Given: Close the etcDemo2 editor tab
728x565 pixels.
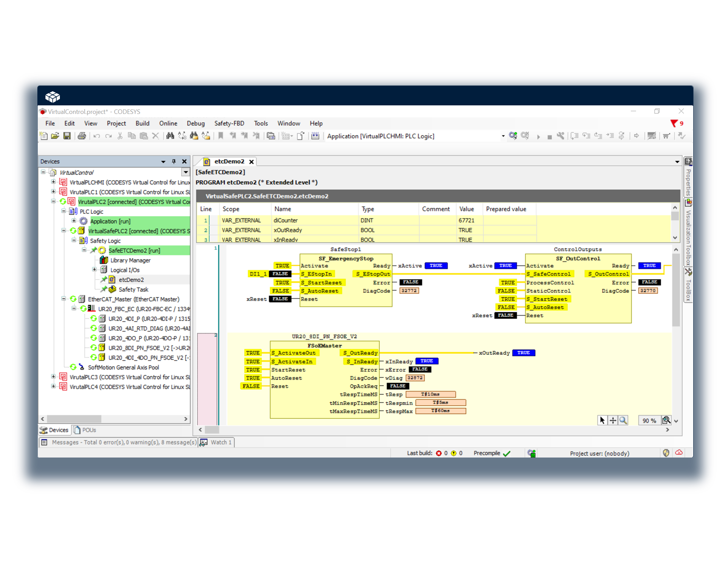Looking at the screenshot, I should 251,162.
